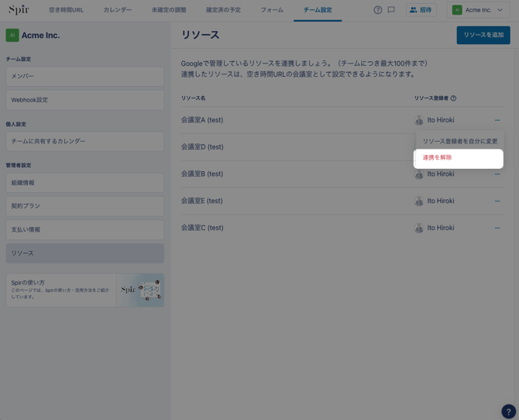Choose リソース登録者を自分に変更 menu entry
The width and height of the screenshot is (519, 420).
click(460, 141)
